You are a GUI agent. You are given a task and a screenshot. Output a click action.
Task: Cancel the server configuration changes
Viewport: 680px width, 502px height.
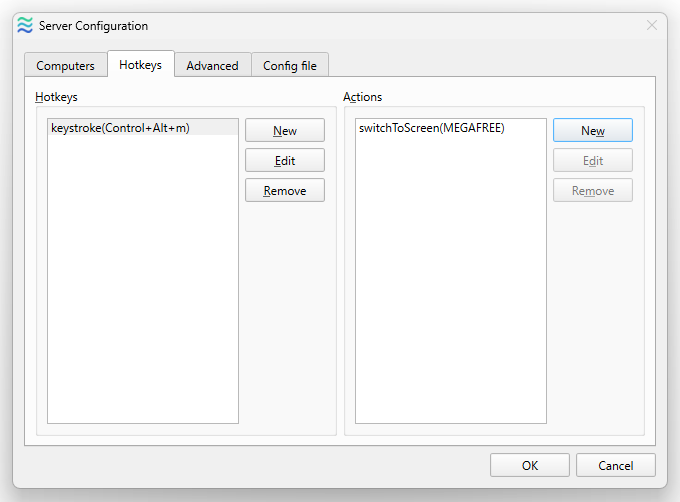point(616,466)
